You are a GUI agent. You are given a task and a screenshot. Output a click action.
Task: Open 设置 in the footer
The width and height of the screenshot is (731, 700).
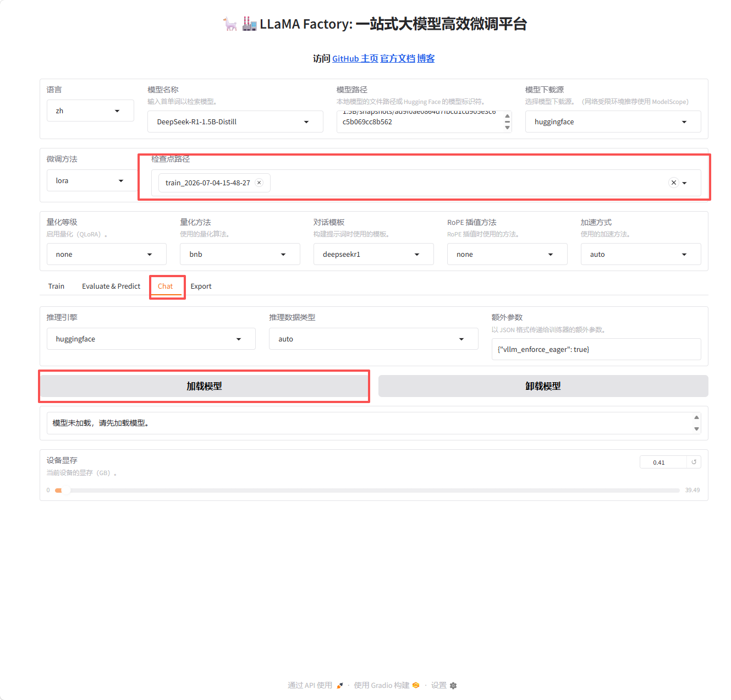click(444, 685)
